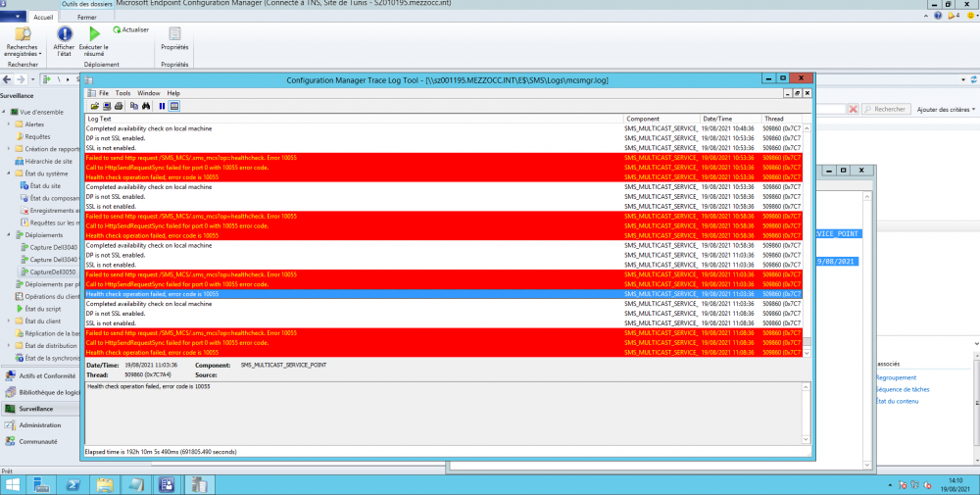Click the Actualiser button in ribbon
Screen dimensions: 980x495
(x=131, y=29)
